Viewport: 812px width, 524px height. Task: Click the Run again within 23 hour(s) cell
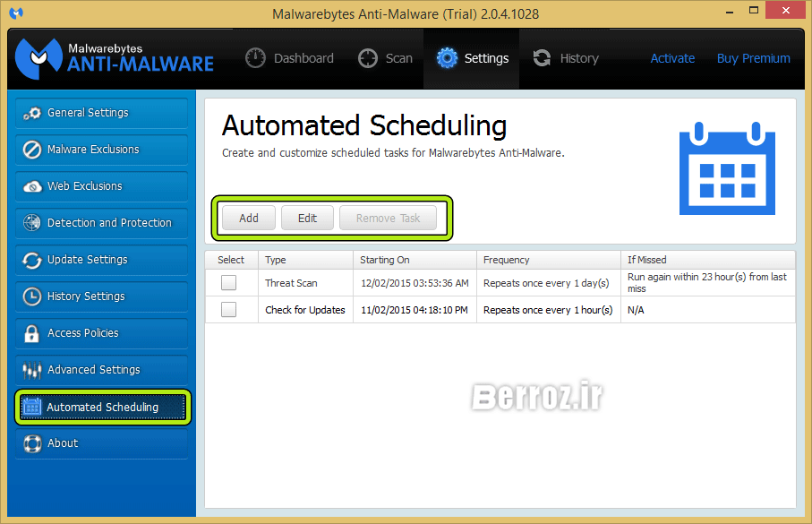point(707,282)
